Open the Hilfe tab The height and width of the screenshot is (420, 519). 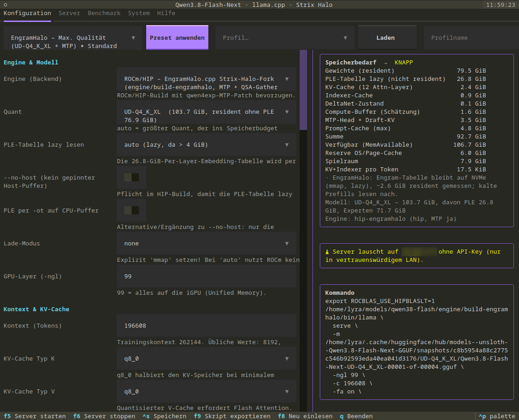coord(166,13)
